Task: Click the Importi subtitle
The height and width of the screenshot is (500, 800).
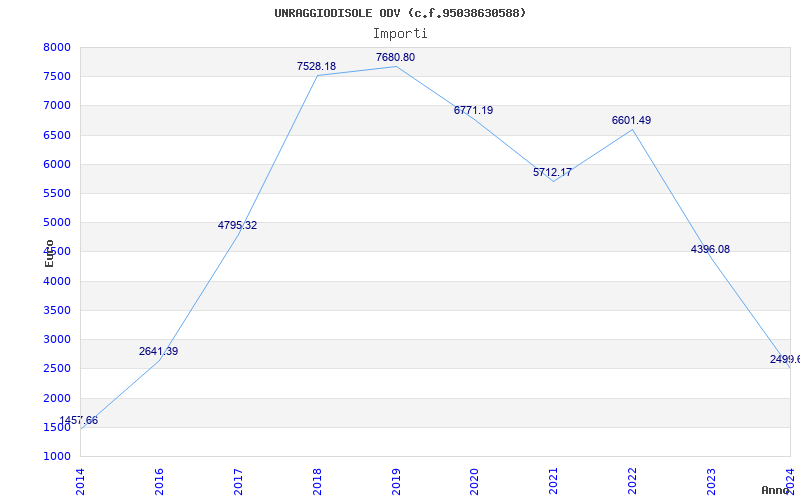Action: click(400, 34)
